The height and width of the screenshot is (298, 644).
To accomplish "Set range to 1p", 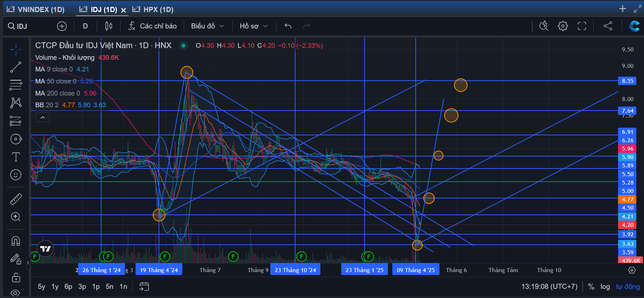I will tap(96, 287).
